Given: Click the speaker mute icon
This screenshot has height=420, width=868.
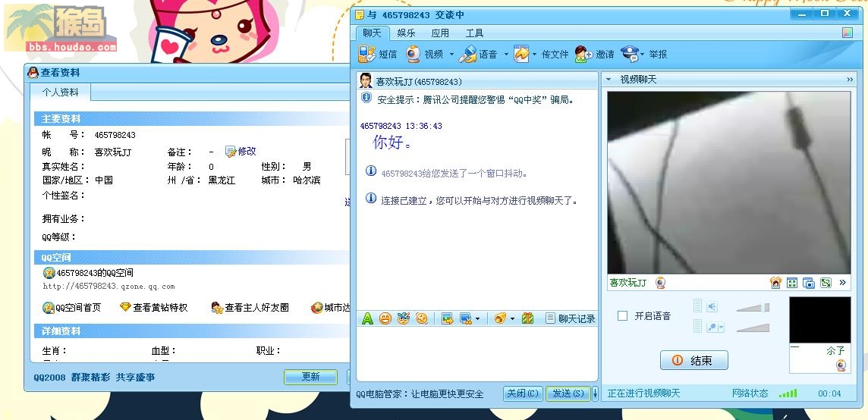Looking at the screenshot, I should [x=712, y=306].
